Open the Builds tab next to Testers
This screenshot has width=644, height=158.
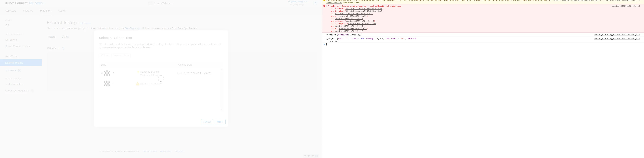click(66, 37)
